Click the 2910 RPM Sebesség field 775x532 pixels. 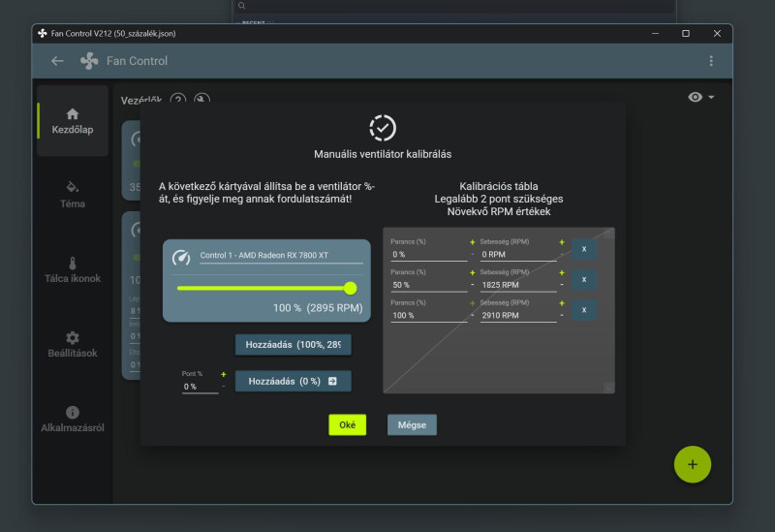518,316
